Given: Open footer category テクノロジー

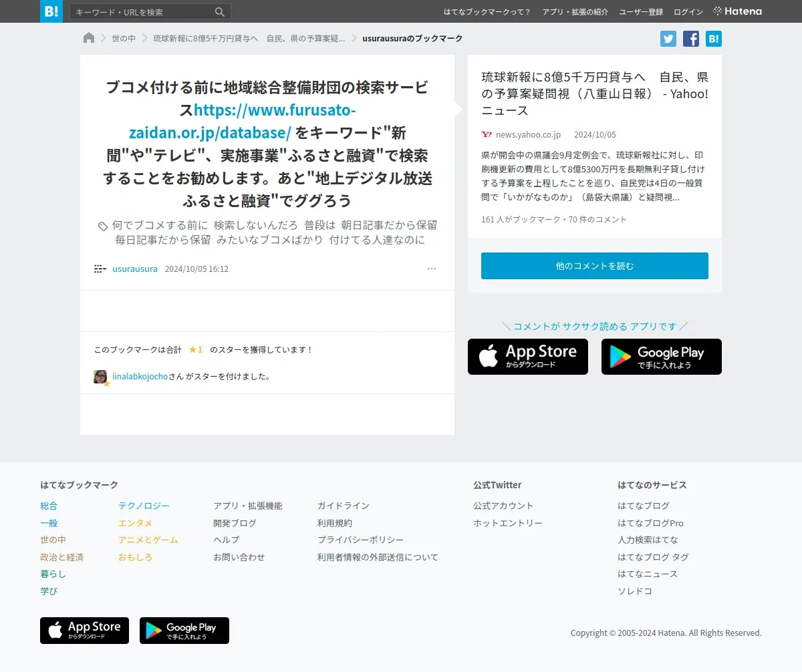Looking at the screenshot, I should pyautogui.click(x=144, y=506).
